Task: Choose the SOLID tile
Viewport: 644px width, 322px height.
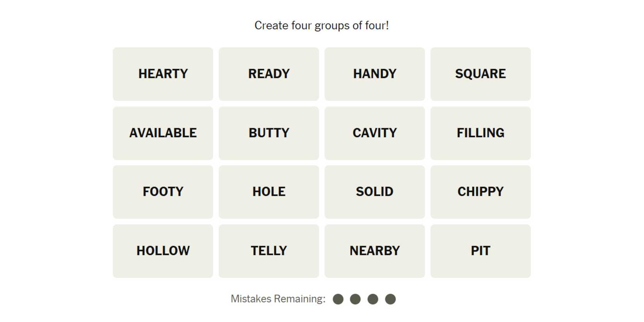Action: coord(374,192)
